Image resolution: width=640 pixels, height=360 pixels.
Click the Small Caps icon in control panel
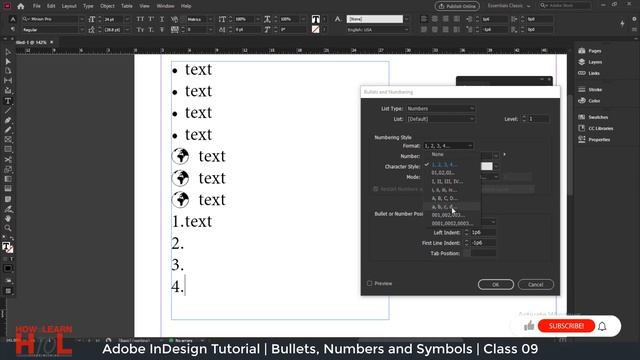click(140, 30)
